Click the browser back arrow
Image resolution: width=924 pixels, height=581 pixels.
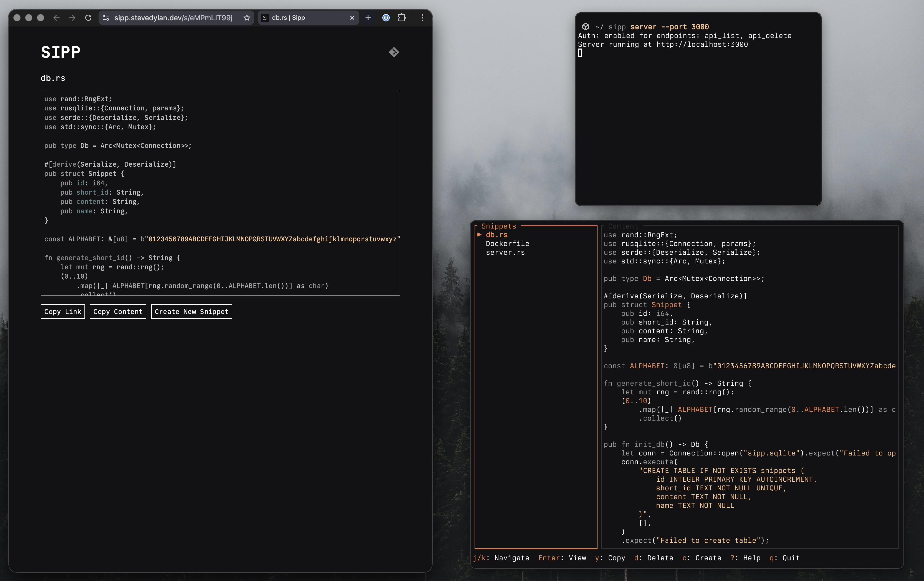pos(56,18)
